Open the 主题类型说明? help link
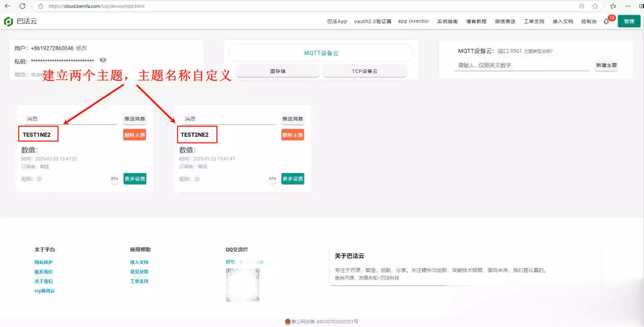 tap(538, 51)
